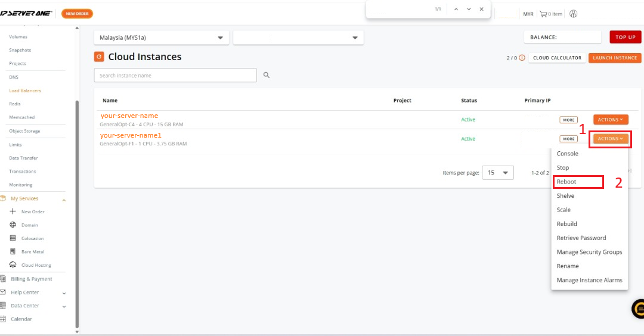Image resolution: width=644 pixels, height=336 pixels.
Task: Click the Cloud Hosting sidebar icon
Action: pyautogui.click(x=13, y=265)
